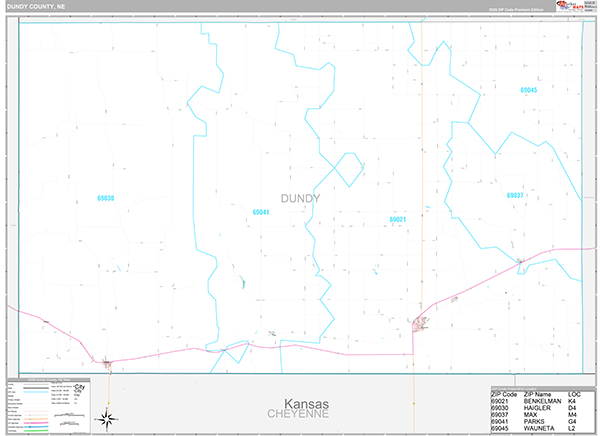The height and width of the screenshot is (436, 600).
Task: Click the ZIP Name column header in the index
Action: point(538,394)
